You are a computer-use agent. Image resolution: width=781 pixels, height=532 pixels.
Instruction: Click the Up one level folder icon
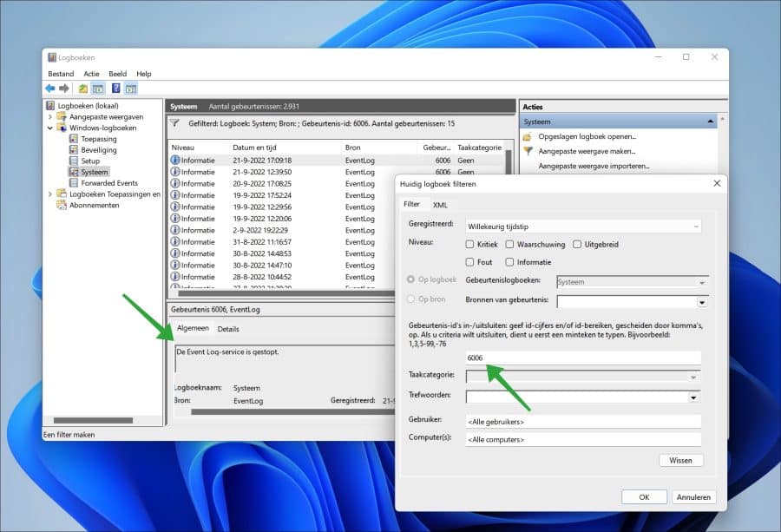(x=82, y=89)
